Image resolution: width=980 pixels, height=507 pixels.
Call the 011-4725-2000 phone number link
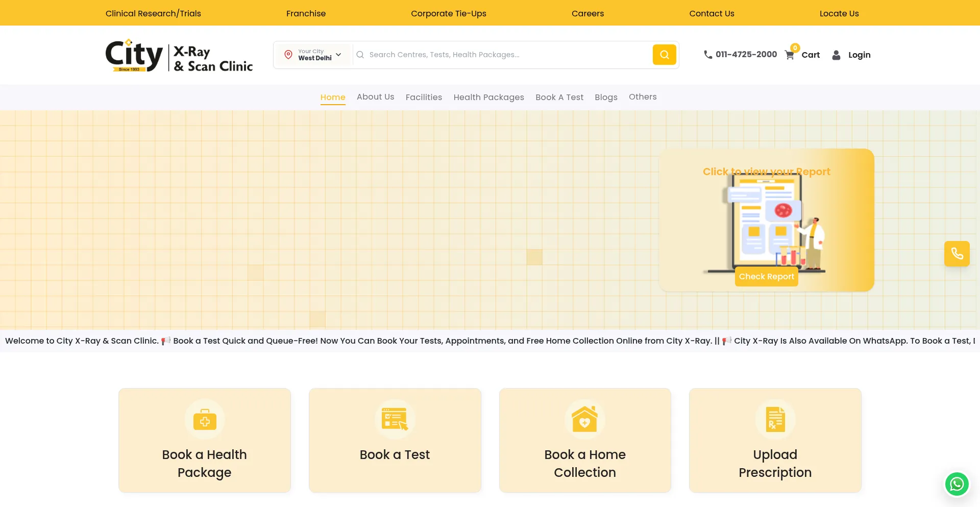click(x=740, y=54)
